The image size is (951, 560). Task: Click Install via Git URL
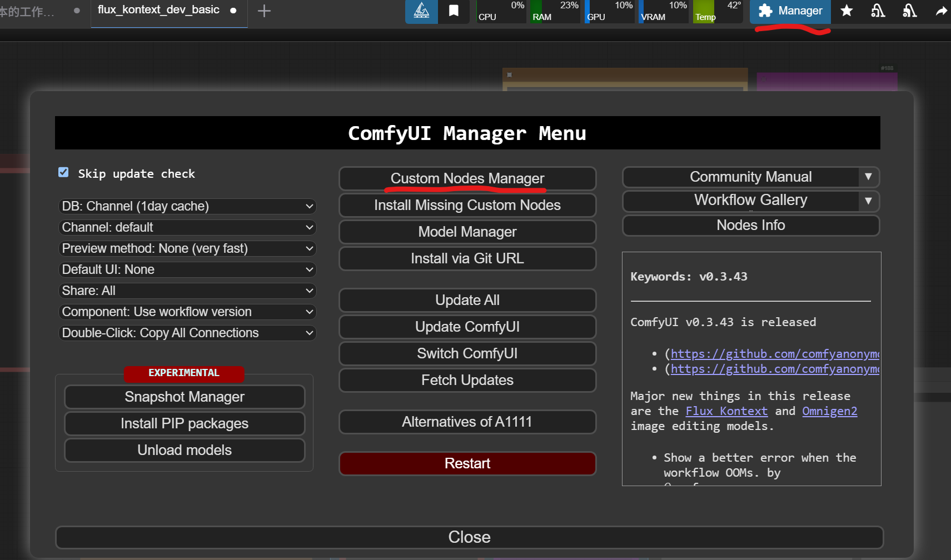(467, 258)
